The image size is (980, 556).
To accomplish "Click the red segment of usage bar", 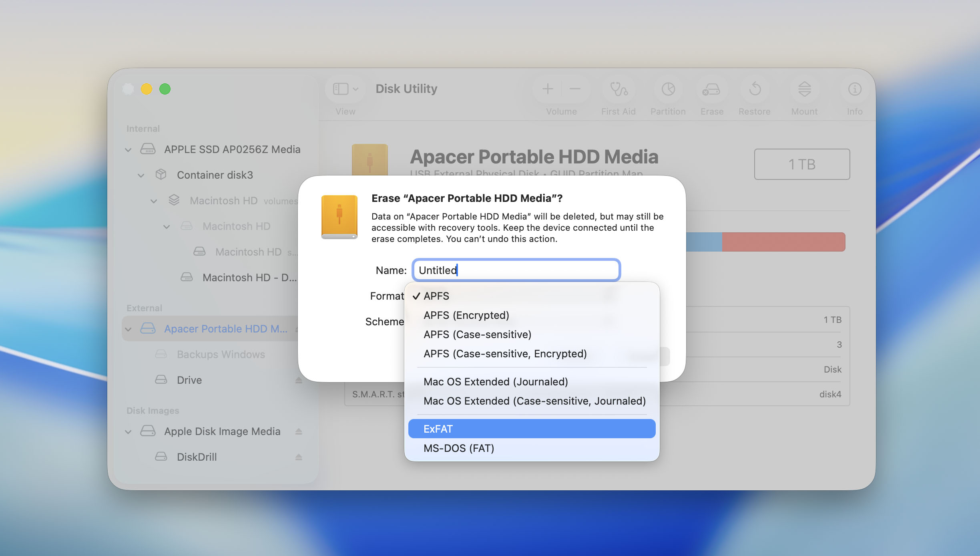I will (x=783, y=242).
